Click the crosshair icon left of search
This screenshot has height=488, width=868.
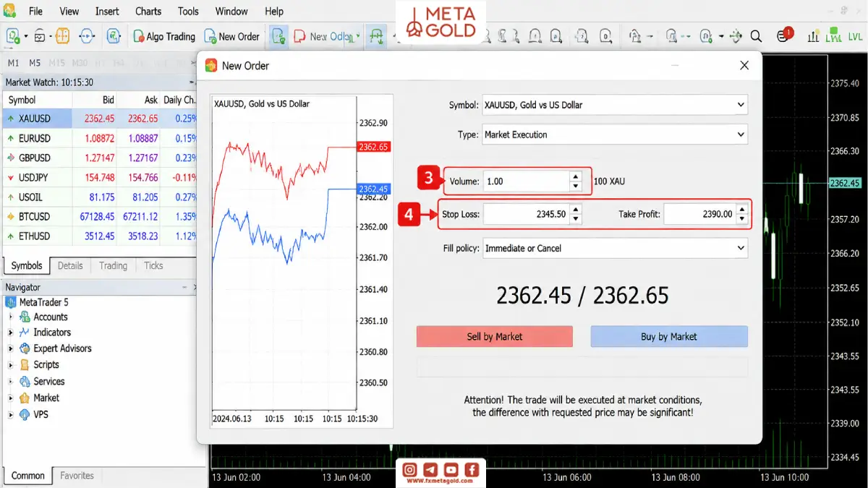coord(736,36)
